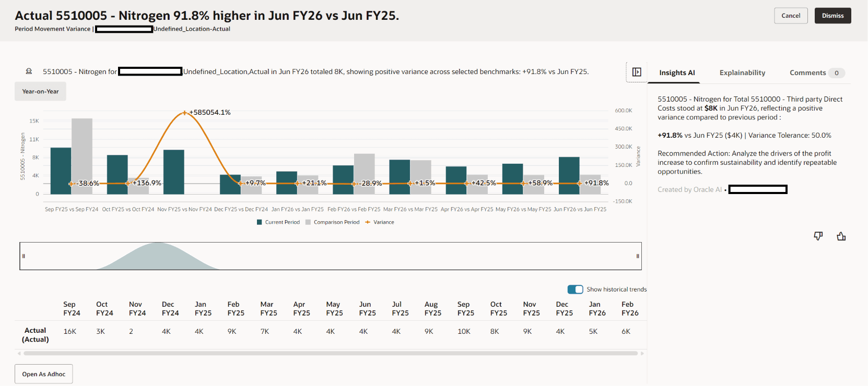
Task: Click the Feb FY26 column header
Action: (630, 309)
